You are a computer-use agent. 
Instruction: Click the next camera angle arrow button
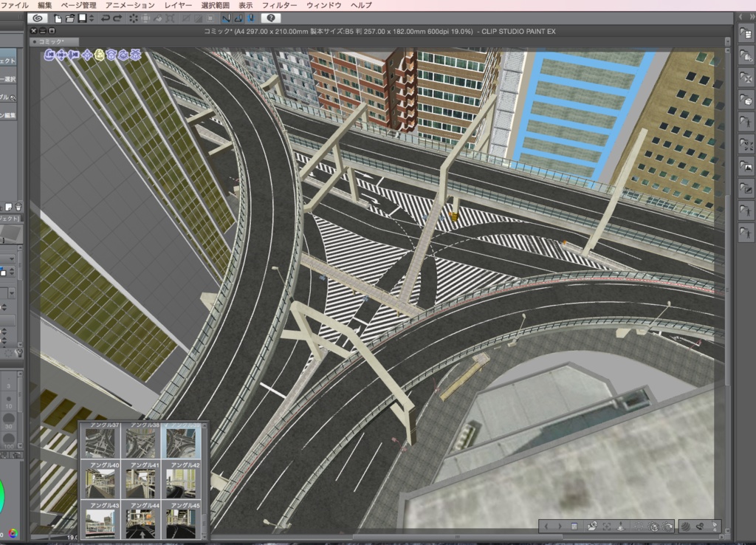click(560, 527)
